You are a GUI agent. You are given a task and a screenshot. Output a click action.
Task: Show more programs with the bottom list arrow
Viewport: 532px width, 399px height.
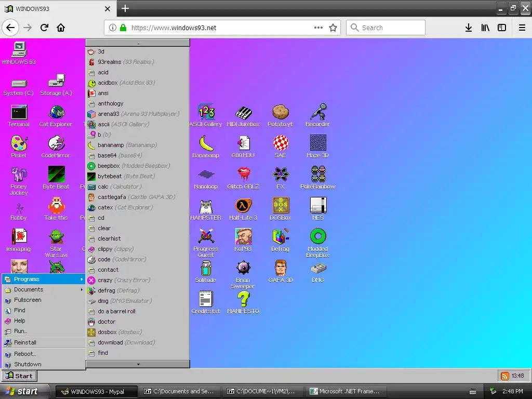point(138,364)
